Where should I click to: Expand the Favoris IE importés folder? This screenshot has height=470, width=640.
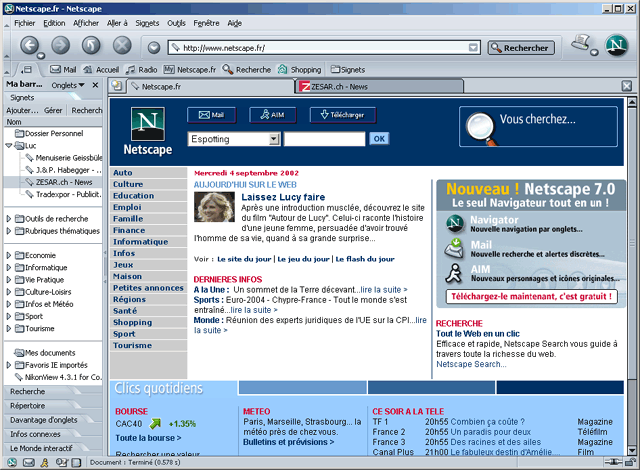pyautogui.click(x=9, y=365)
